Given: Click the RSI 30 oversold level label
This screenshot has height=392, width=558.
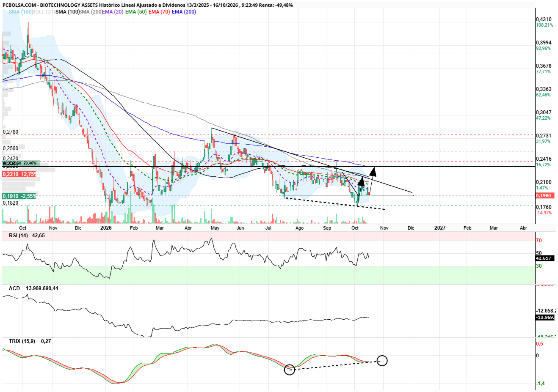Looking at the screenshot, I should (539, 266).
